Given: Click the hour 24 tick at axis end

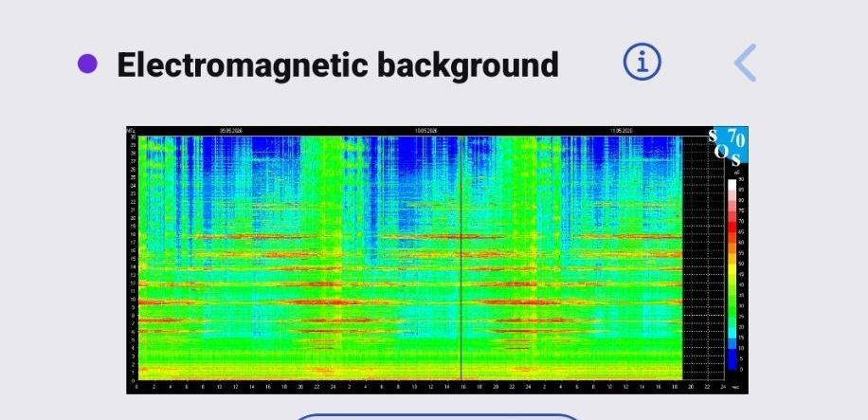Looking at the screenshot, I should 723,387.
